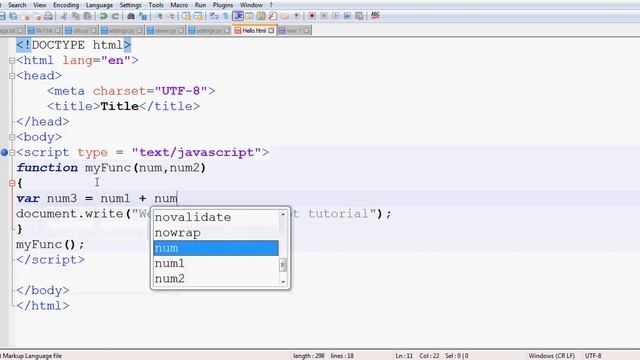Choose novalidate from autocomplete list

point(216,217)
